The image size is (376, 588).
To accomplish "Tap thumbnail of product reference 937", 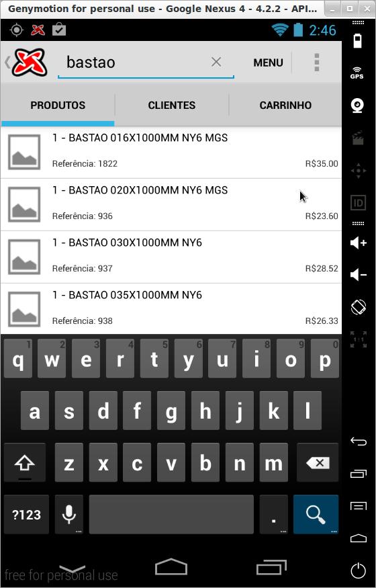I will 24,257.
